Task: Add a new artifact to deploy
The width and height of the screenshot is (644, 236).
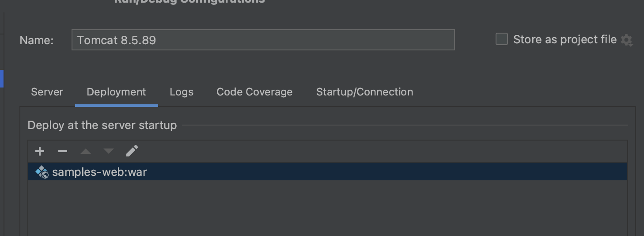Action: point(40,151)
